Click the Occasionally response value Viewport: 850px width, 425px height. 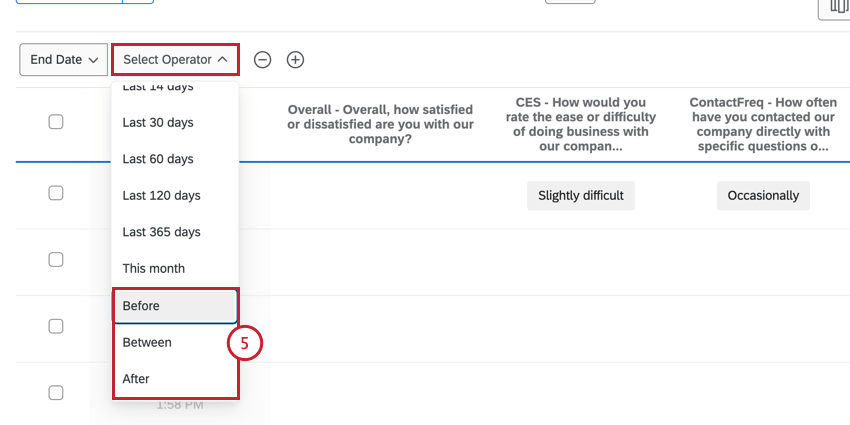pyautogui.click(x=763, y=196)
